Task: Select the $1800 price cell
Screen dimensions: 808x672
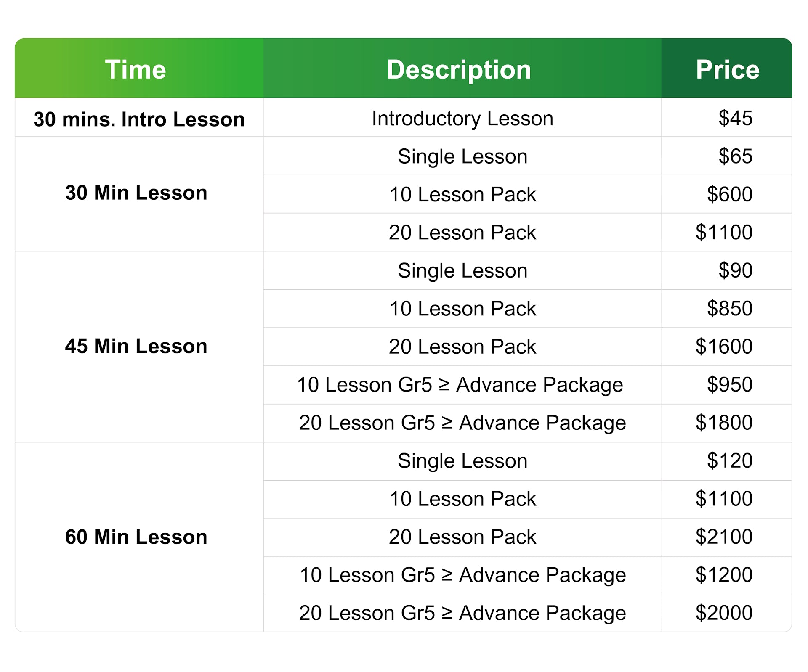Action: tap(724, 423)
